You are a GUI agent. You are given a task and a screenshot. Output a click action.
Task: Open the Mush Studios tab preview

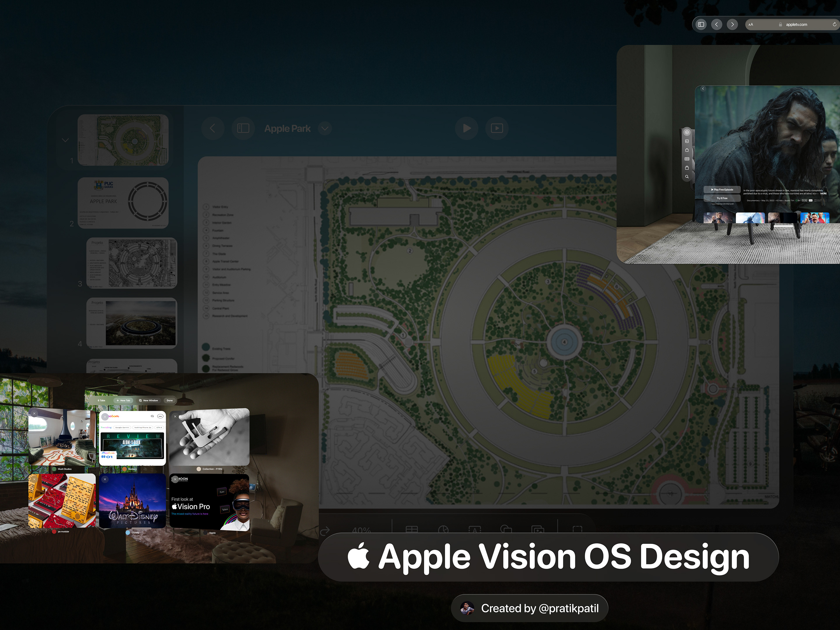tap(62, 437)
